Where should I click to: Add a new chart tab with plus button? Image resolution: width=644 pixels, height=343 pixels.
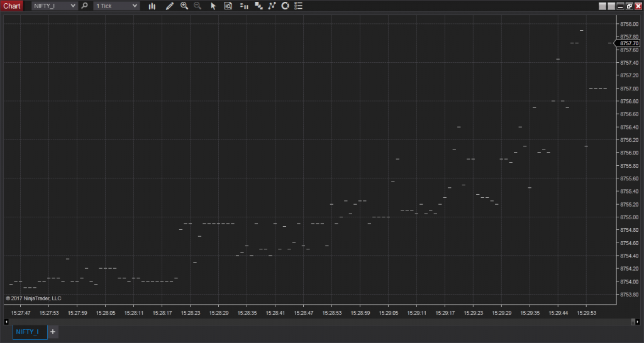(53, 332)
